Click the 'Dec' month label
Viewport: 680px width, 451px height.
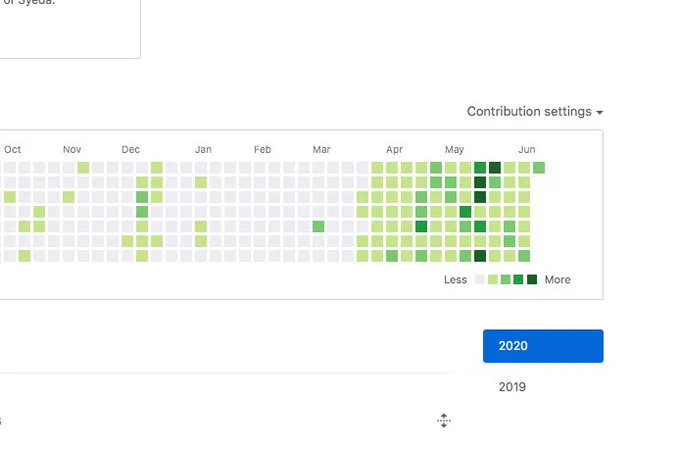click(131, 150)
